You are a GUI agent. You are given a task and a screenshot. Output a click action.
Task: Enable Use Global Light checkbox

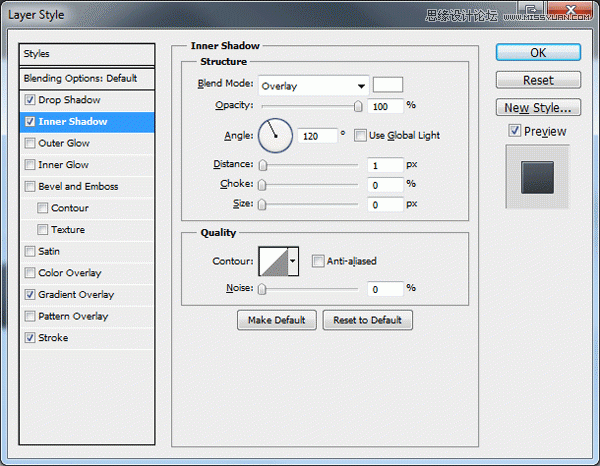pos(360,135)
